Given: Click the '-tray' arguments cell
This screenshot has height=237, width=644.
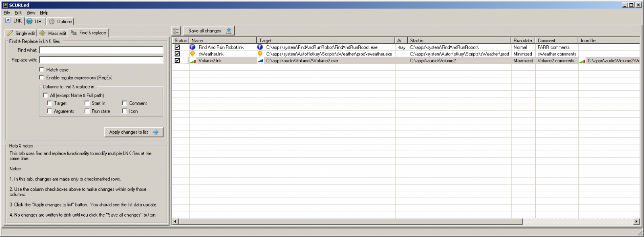Looking at the screenshot, I should [x=401, y=47].
